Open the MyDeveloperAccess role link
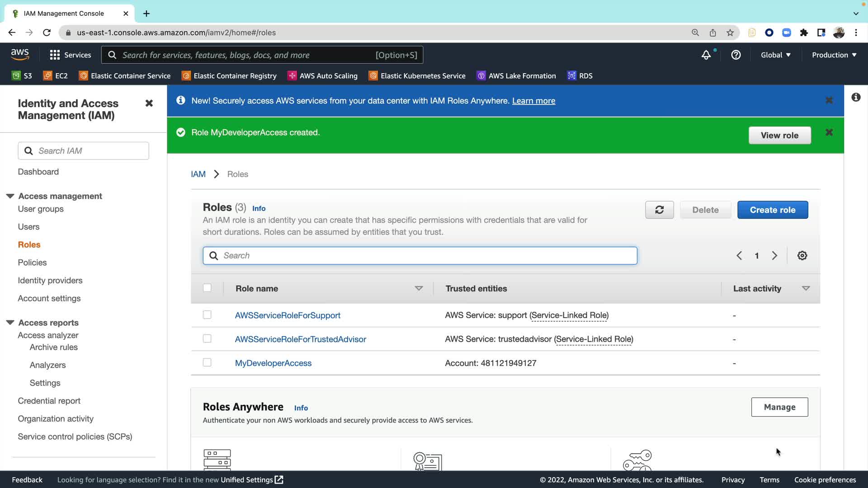The height and width of the screenshot is (488, 868). pos(273,363)
